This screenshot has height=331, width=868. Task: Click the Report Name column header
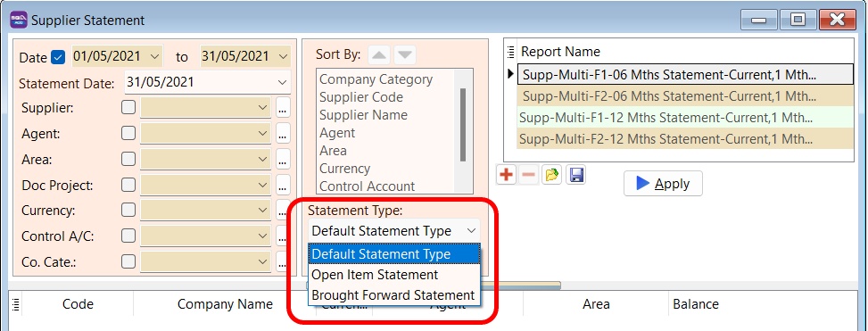coord(685,52)
